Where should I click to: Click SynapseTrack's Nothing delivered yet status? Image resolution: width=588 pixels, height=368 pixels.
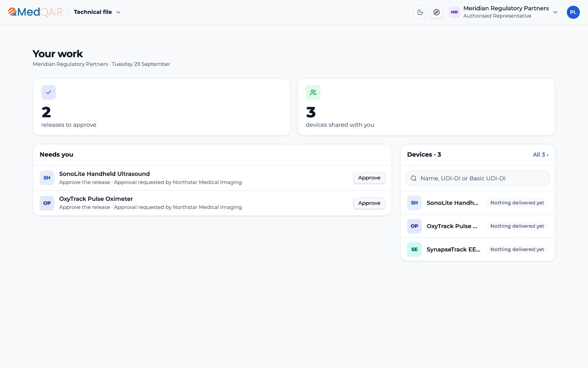tap(517, 250)
